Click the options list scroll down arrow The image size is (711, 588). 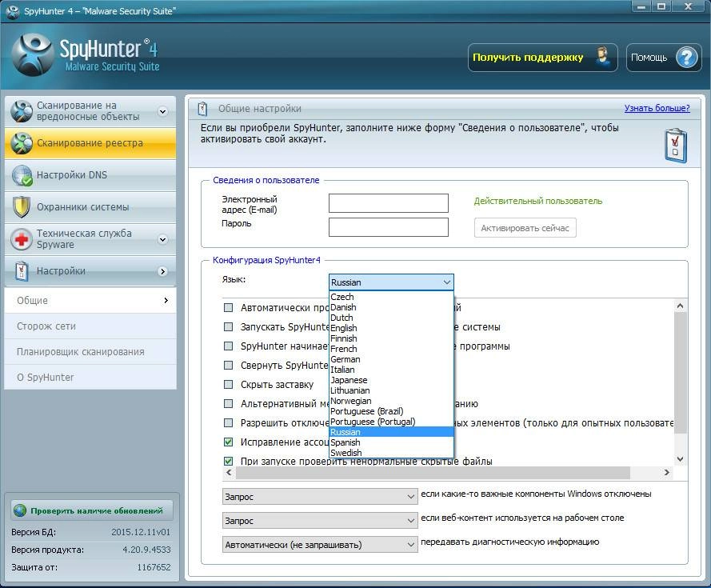pos(680,460)
